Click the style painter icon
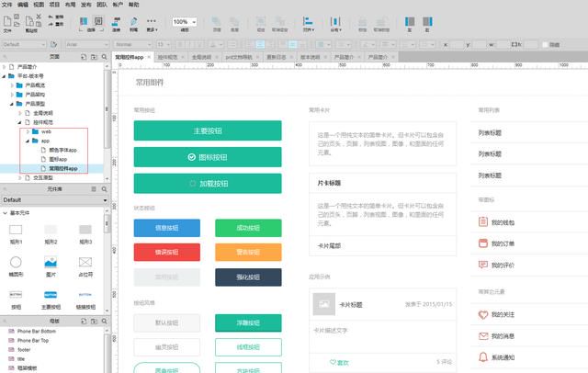Image resolution: width=588 pixels, height=373 pixels. tap(53, 45)
